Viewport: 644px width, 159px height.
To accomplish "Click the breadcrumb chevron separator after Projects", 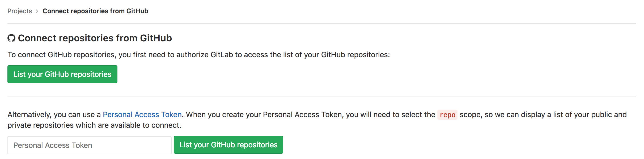I will 37,11.
